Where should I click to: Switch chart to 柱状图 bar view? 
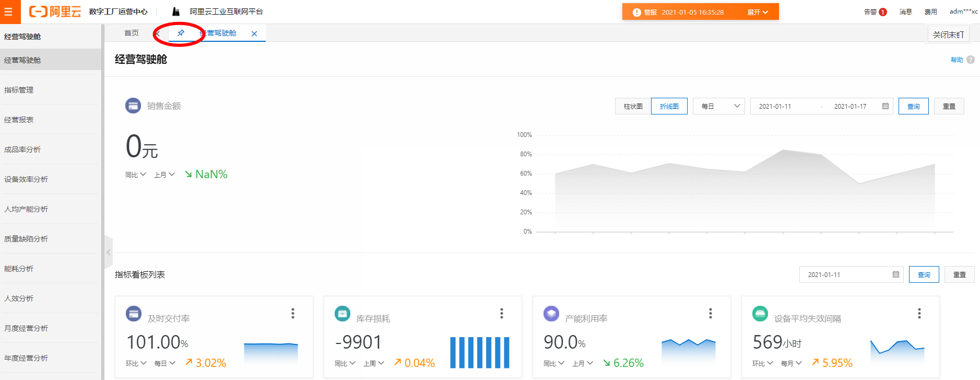click(x=633, y=106)
